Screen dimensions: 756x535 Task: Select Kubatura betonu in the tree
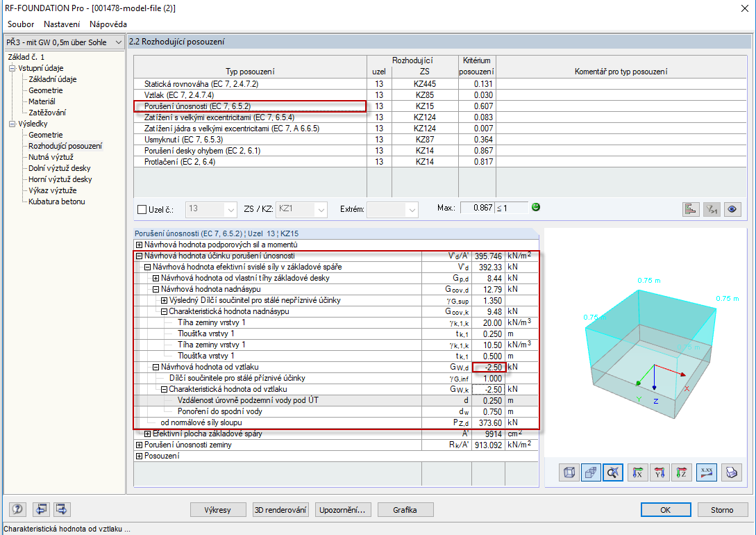pyautogui.click(x=56, y=201)
